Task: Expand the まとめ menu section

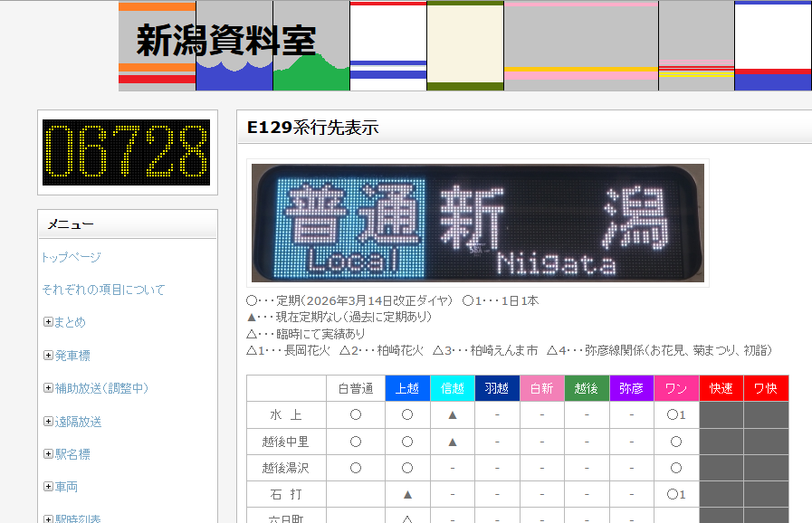Action: 48,322
